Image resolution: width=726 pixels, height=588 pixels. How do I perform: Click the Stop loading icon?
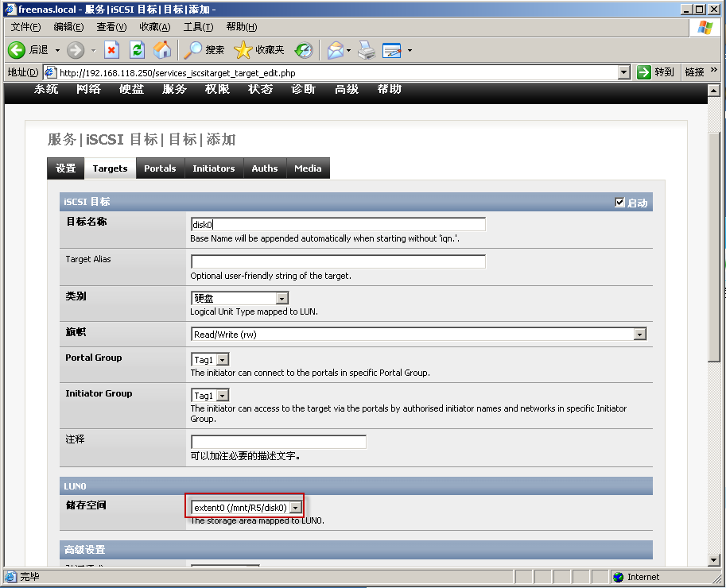pyautogui.click(x=111, y=50)
